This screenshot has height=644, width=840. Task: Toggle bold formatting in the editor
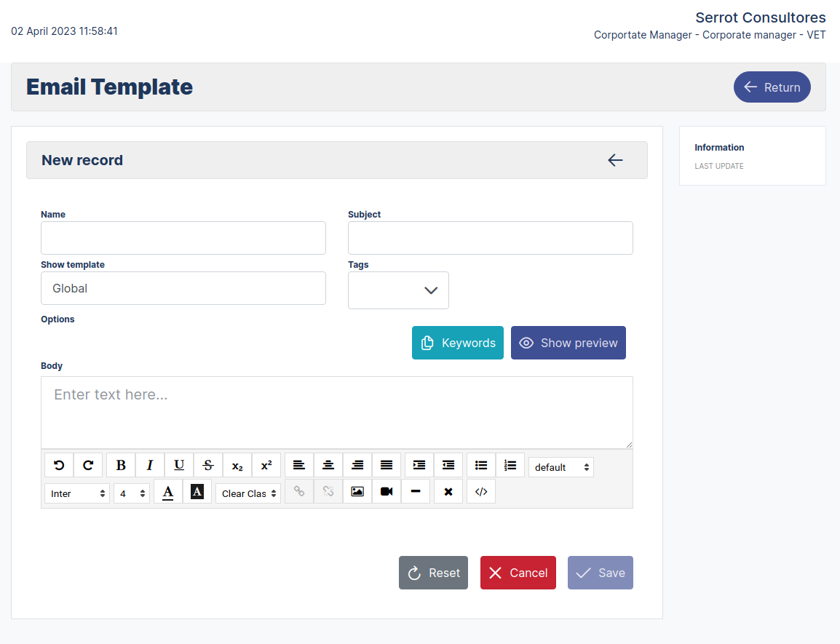(x=121, y=465)
